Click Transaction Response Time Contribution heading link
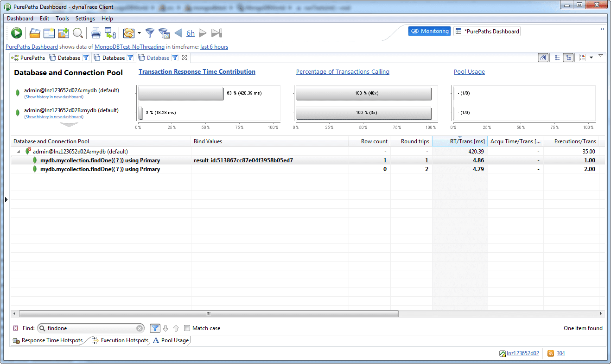The image size is (611, 364). (x=197, y=72)
